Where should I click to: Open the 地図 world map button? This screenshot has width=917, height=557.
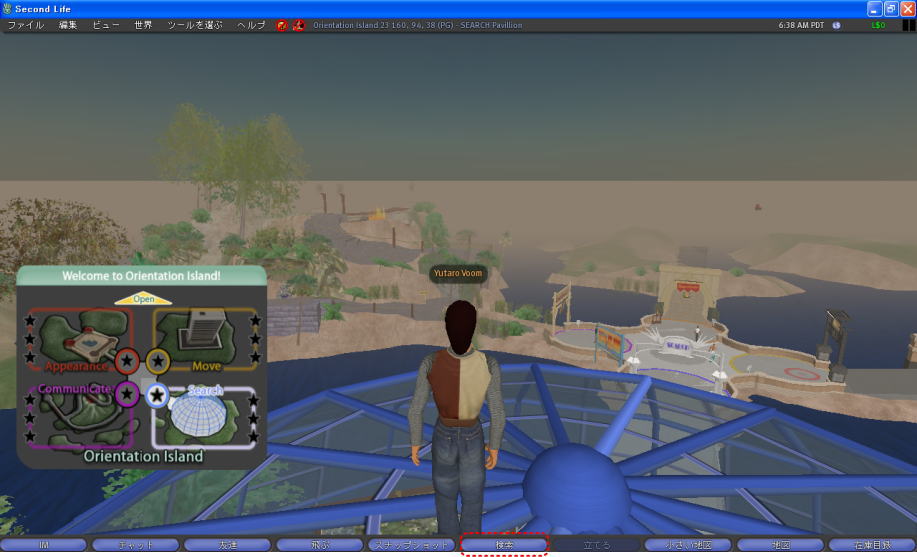pyautogui.click(x=780, y=545)
